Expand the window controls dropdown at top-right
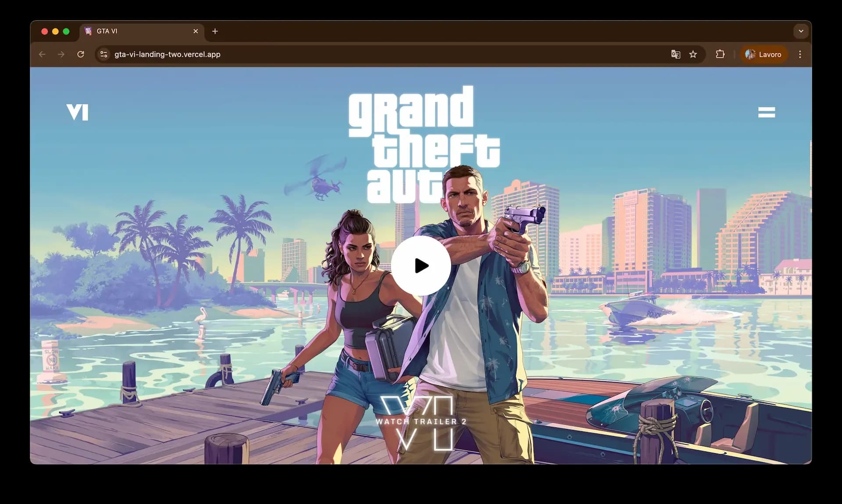This screenshot has height=504, width=842. pyautogui.click(x=801, y=31)
